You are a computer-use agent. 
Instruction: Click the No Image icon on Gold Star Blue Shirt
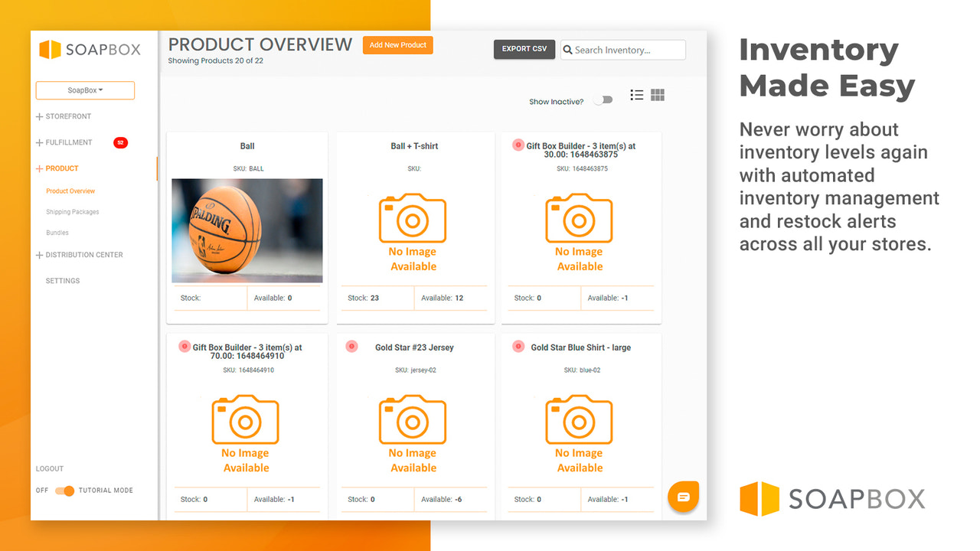tap(580, 419)
